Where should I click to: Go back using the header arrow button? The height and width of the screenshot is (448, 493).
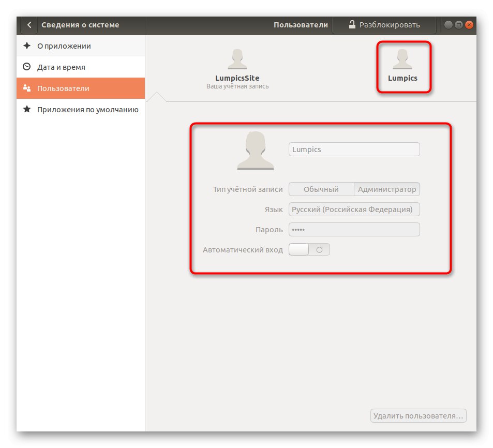(29, 25)
